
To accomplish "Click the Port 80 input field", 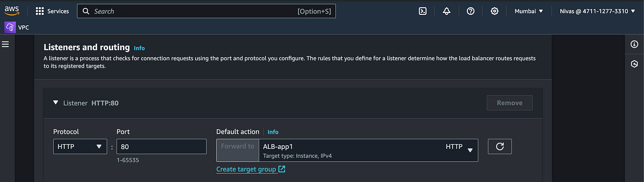I will click(161, 147).
